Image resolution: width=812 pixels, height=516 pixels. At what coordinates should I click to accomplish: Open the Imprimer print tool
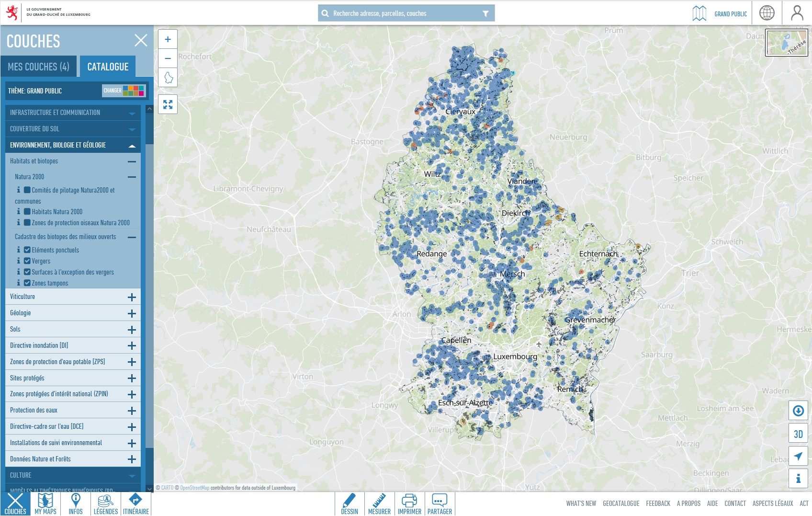pyautogui.click(x=409, y=504)
